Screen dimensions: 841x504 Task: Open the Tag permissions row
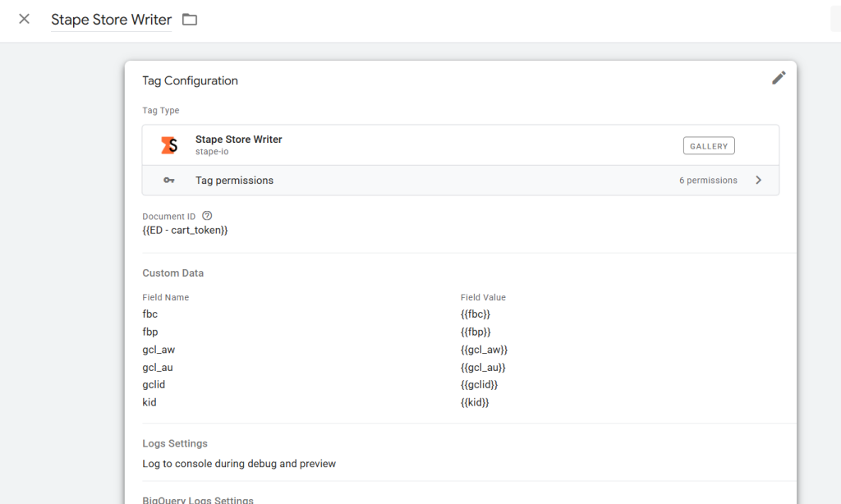pyautogui.click(x=460, y=181)
